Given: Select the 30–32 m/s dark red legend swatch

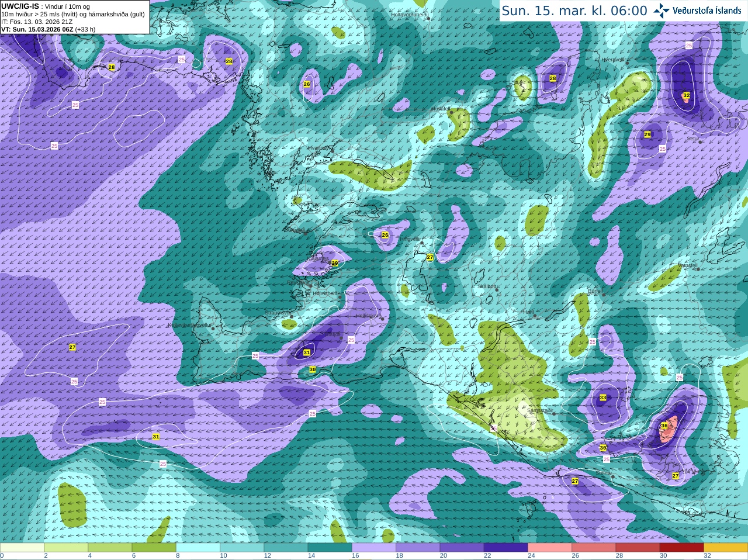Looking at the screenshot, I should (x=682, y=548).
